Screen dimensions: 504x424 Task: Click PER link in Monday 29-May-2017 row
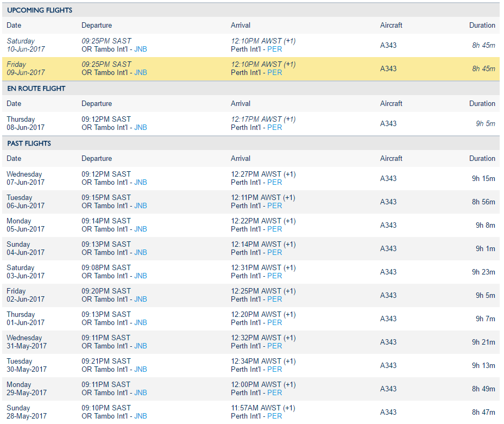(x=275, y=393)
